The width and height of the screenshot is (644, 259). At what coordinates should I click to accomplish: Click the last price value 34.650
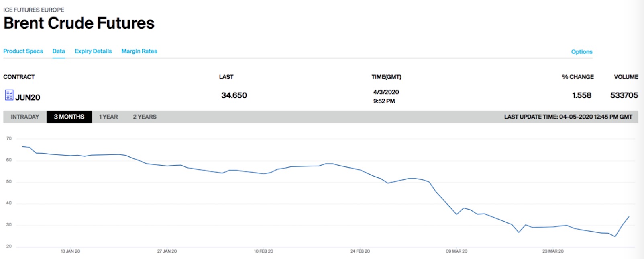tap(234, 95)
